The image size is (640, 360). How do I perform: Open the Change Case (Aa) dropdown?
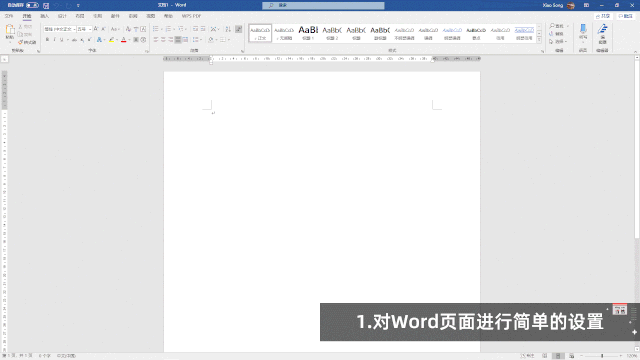pyautogui.click(x=115, y=29)
